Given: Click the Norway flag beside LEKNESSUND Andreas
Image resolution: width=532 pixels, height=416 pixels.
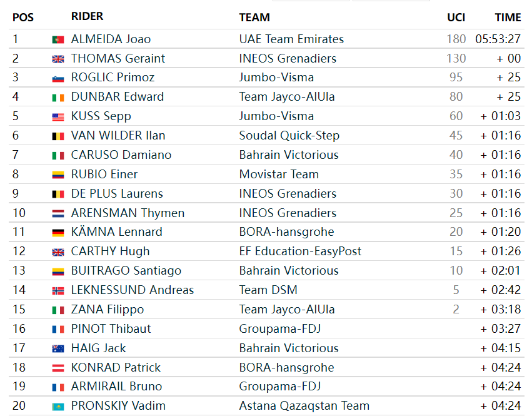Looking at the screenshot, I should [58, 291].
